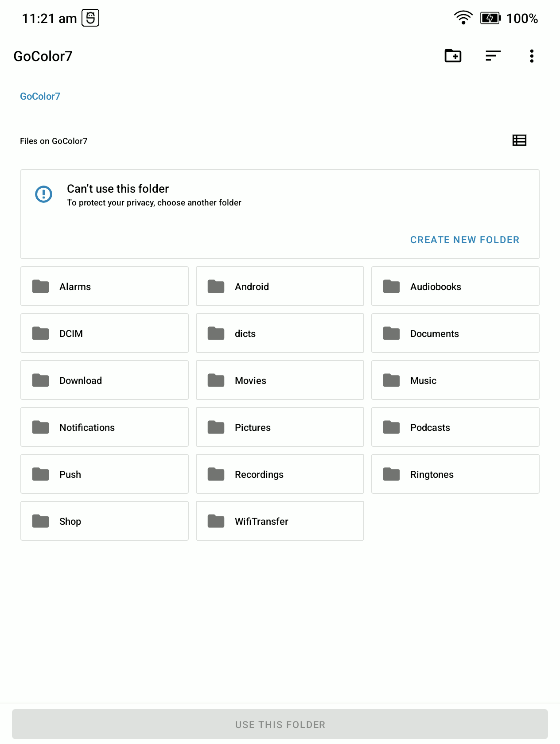This screenshot has width=560, height=744.
Task: Tap 'To protect your privacy' message text
Action: [x=154, y=202]
